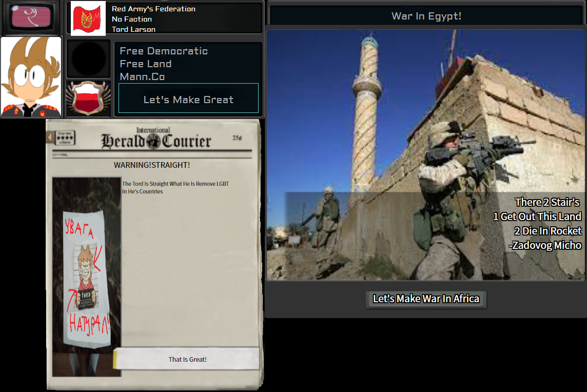Click the globe logo in Herald Courier
Viewport: 587px width, 392px height.
pos(154,142)
